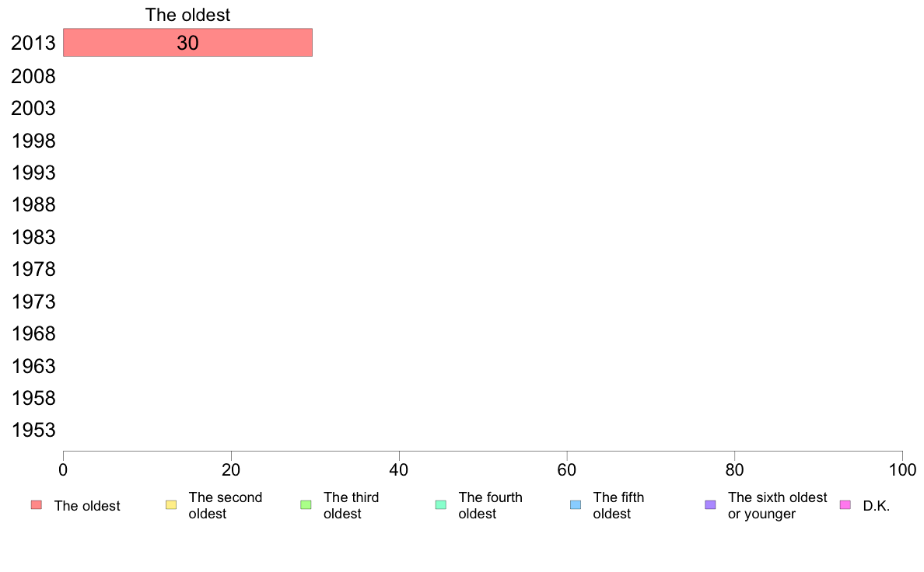924x572 pixels.
Task: Click the 40 tick on the axis
Action: (399, 469)
